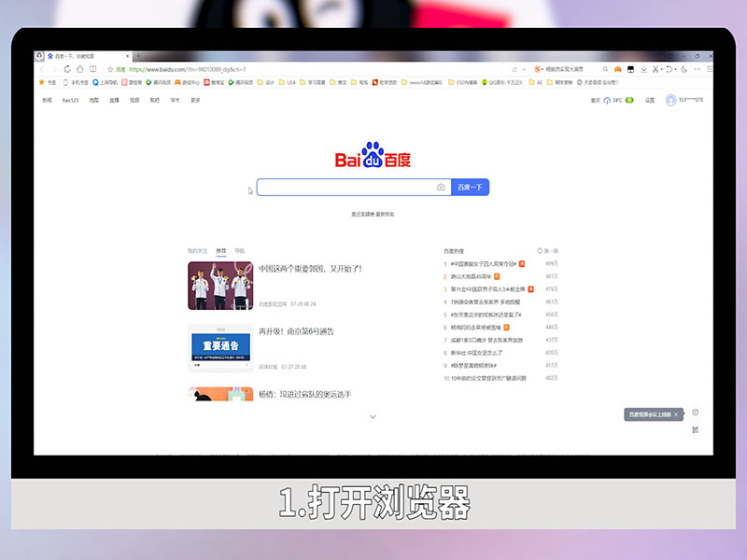The image size is (747, 560).
Task: Click the share icon in address bar
Action: 514,69
